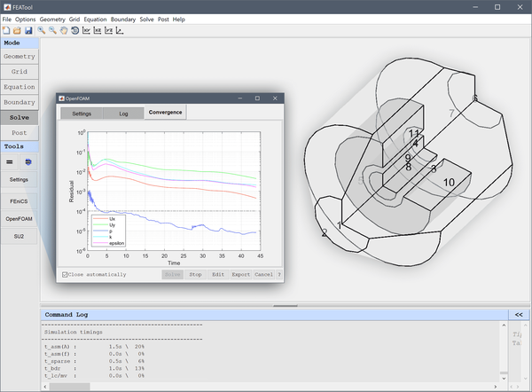Activate the pan hand tool
This screenshot has width=532, height=392.
[x=64, y=30]
